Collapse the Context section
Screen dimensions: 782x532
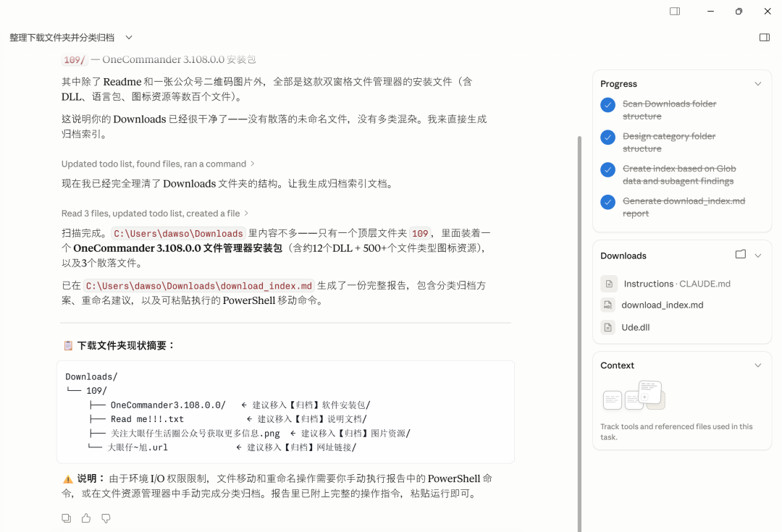click(x=758, y=366)
